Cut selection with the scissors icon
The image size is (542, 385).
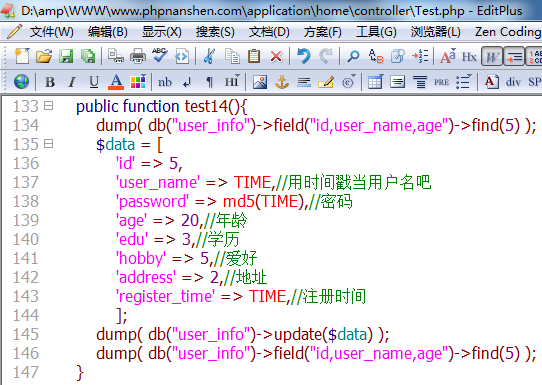[x=209, y=56]
